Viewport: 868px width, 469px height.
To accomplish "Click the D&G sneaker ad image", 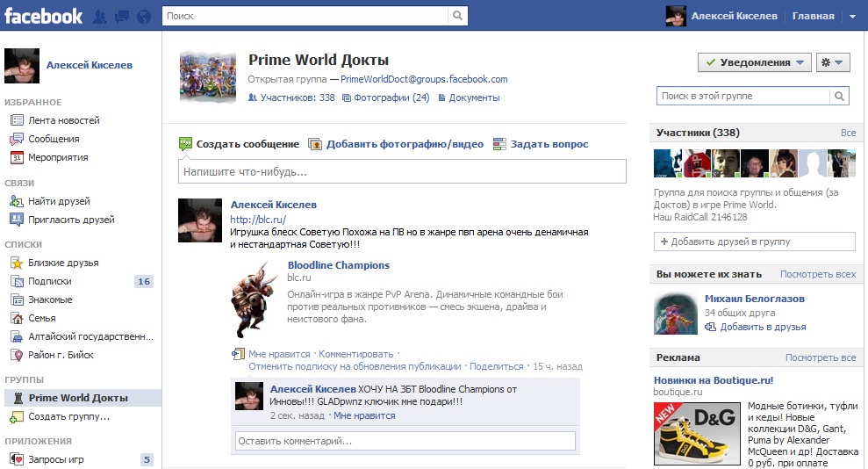I will click(697, 434).
